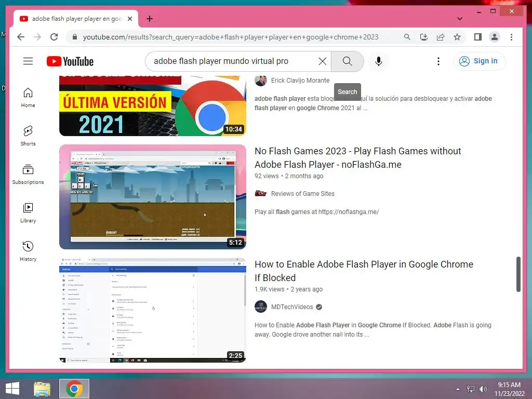Open the Chrome three-dot menu
This screenshot has height=399, width=532.
[x=511, y=37]
